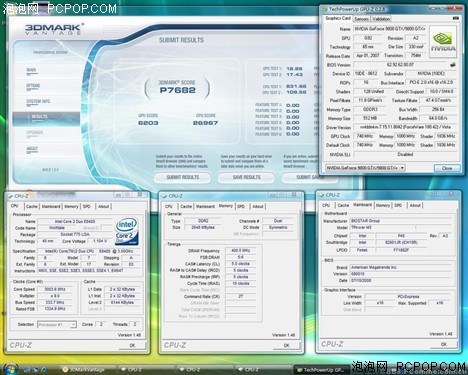Viewport: 468px width, 375px height.
Task: Click the Intel Core 2 Duo E8400 name field
Action: click(x=75, y=221)
